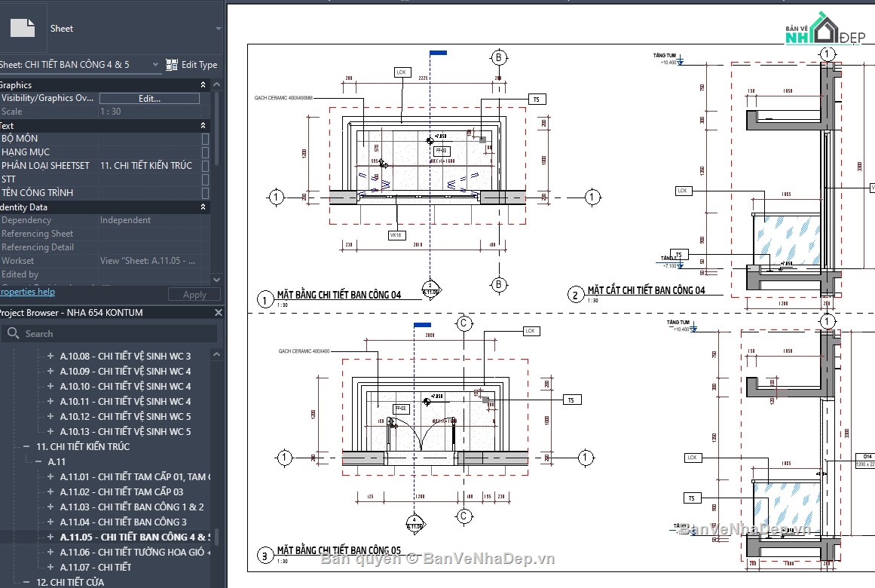The width and height of the screenshot is (875, 588).
Task: Toggle the TÊN CÔNG TRÌNH checkbox
Action: point(205,193)
